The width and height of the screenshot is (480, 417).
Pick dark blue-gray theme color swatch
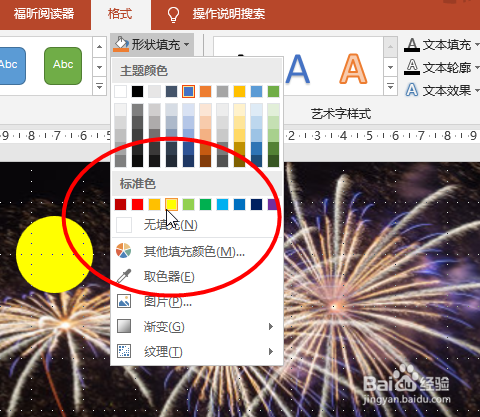(171, 91)
